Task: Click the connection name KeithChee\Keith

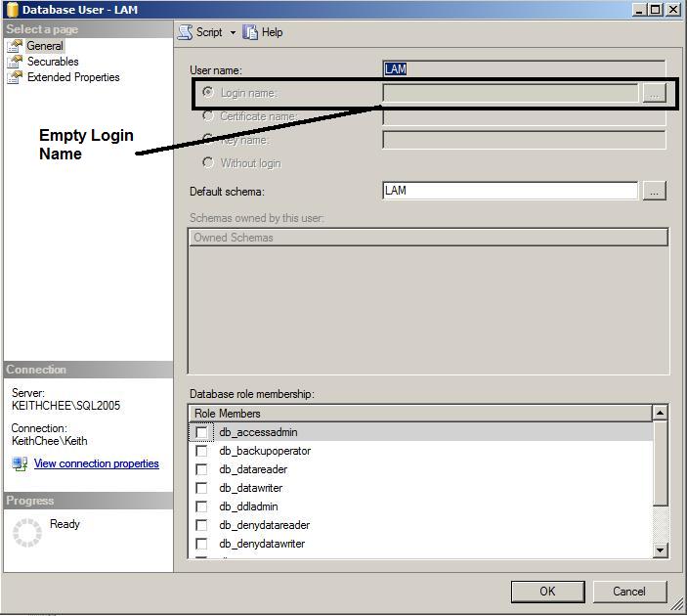Action: (x=50, y=441)
